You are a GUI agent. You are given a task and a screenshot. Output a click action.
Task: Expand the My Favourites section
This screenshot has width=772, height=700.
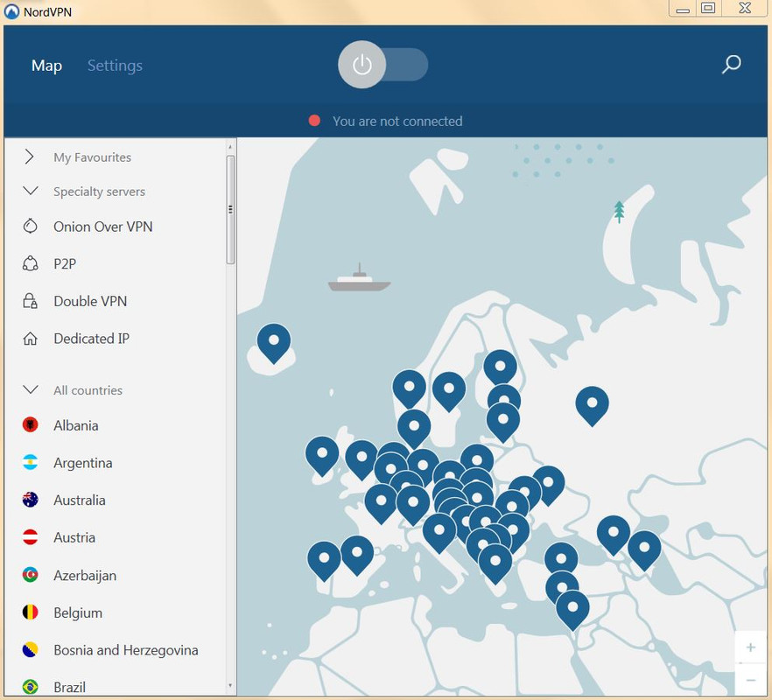[x=29, y=157]
